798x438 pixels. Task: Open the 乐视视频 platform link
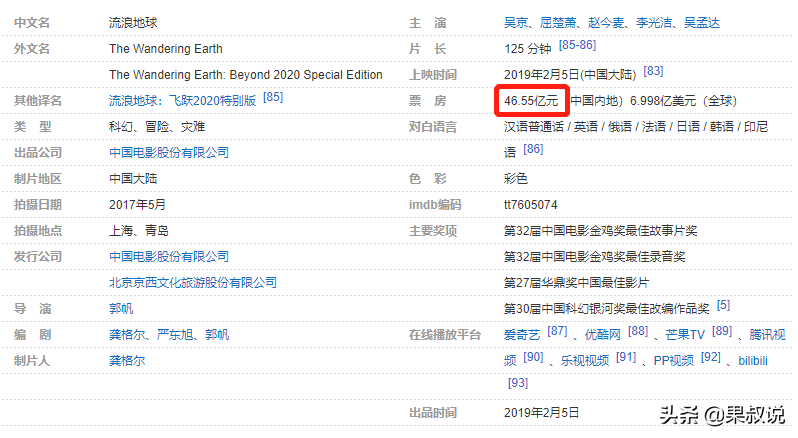pos(585,361)
